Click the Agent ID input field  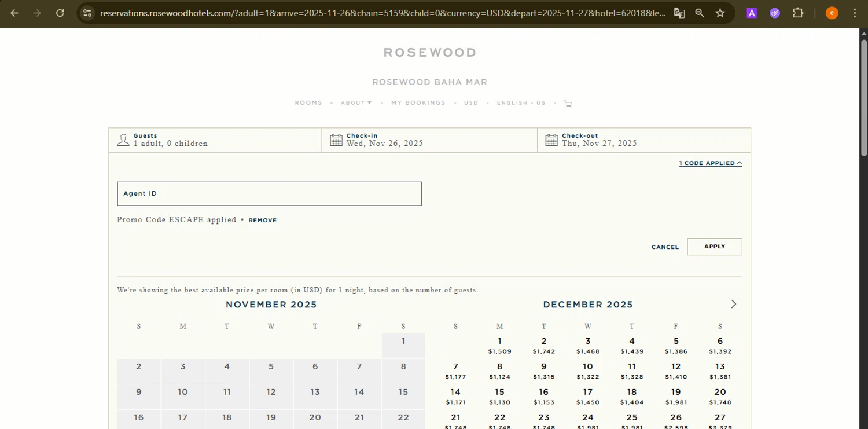[x=269, y=193]
